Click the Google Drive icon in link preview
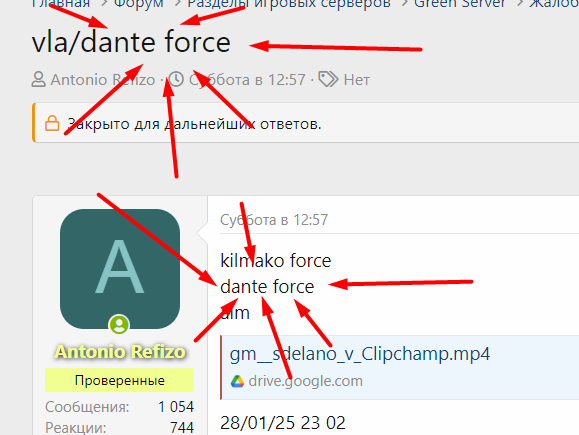 237,381
